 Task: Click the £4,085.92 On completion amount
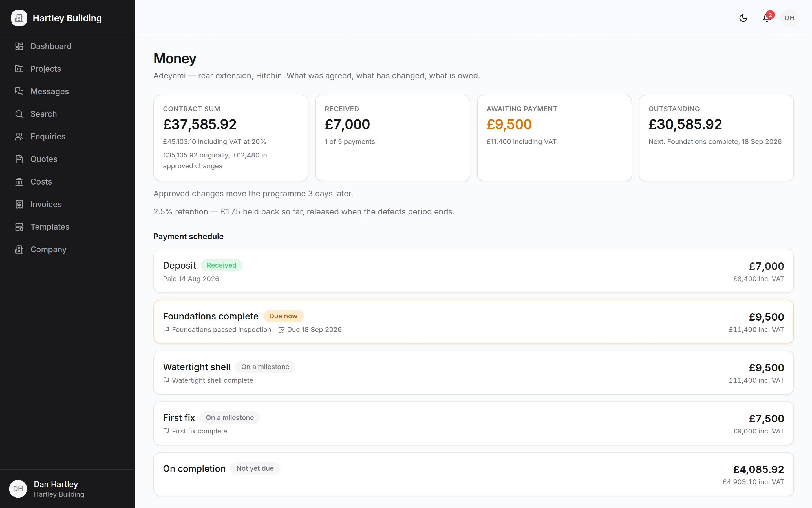coord(758,469)
